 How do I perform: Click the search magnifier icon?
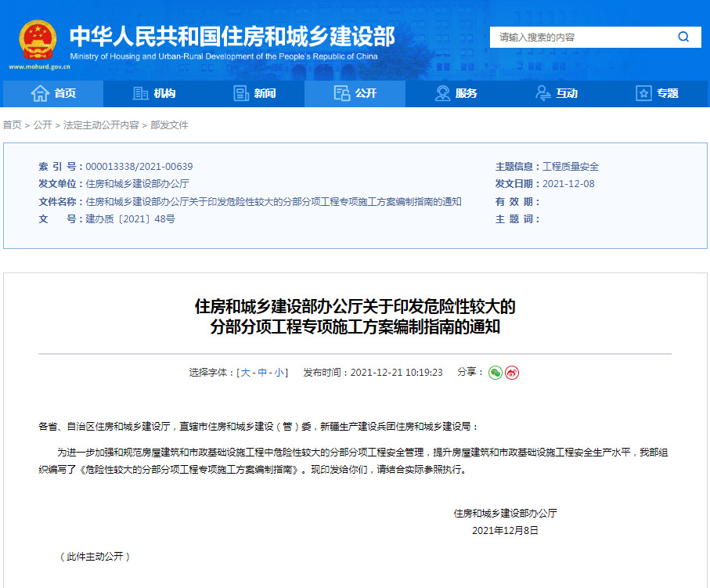click(683, 37)
